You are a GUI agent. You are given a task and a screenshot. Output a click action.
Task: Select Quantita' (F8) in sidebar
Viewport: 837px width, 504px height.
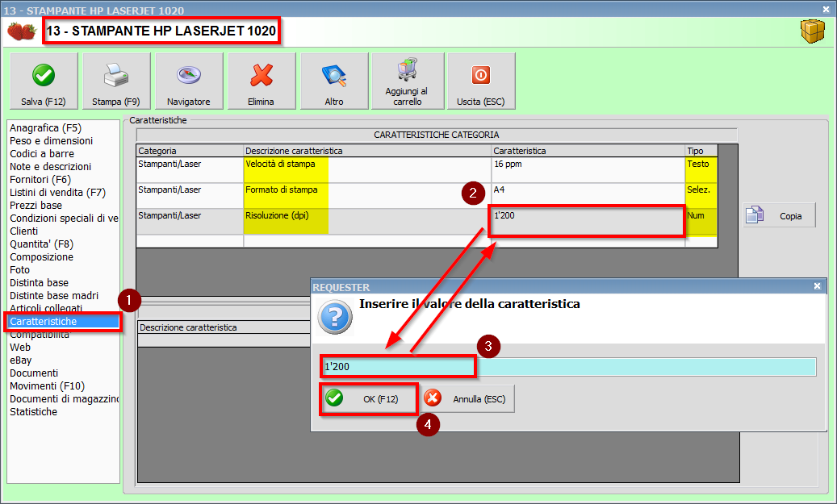click(x=42, y=244)
